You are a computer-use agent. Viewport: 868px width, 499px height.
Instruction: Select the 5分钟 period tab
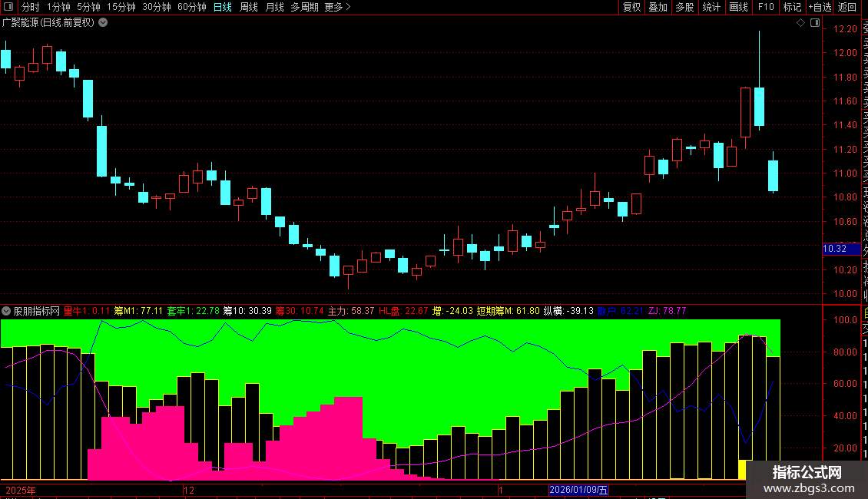[88, 7]
